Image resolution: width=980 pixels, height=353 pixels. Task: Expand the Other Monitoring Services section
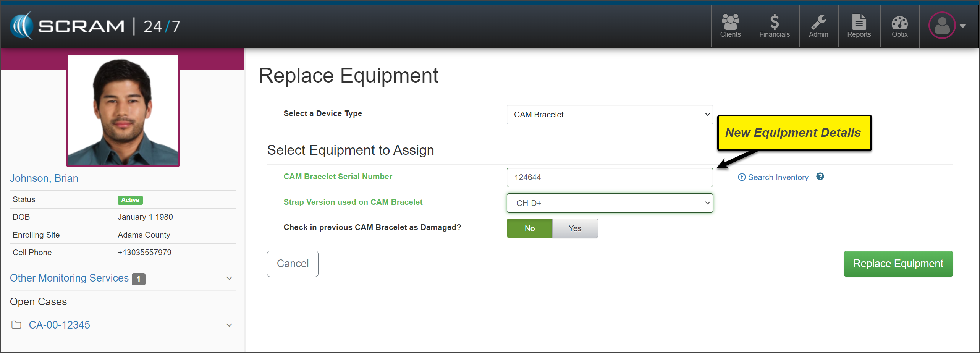(229, 278)
